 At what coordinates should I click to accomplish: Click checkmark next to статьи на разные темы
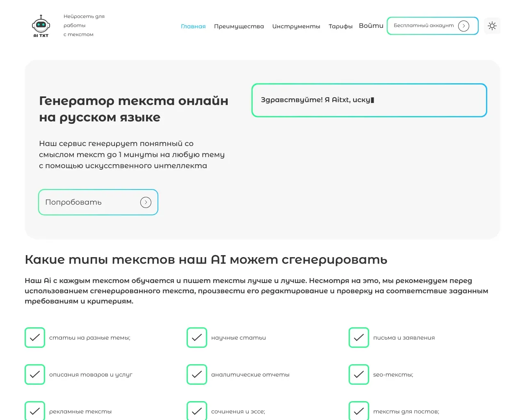point(35,338)
